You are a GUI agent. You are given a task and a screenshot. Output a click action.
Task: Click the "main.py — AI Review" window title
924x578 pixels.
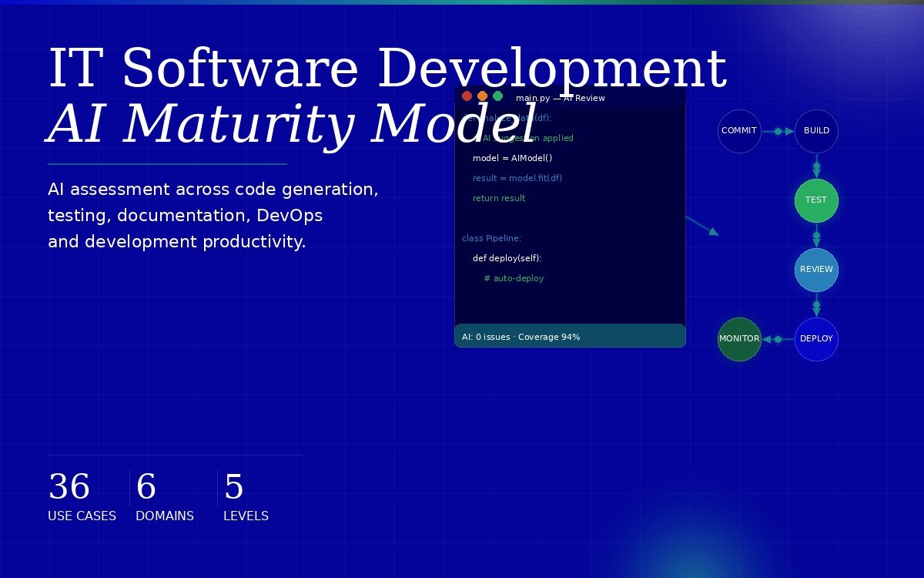[560, 98]
